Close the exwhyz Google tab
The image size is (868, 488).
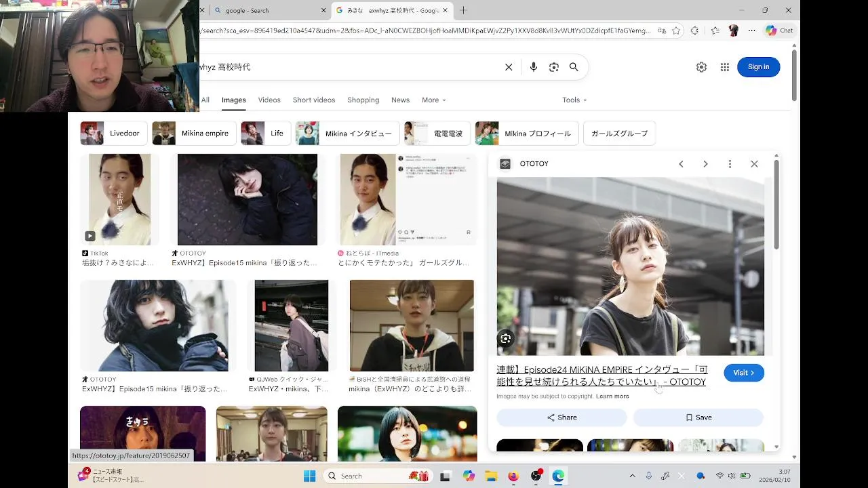pyautogui.click(x=446, y=10)
